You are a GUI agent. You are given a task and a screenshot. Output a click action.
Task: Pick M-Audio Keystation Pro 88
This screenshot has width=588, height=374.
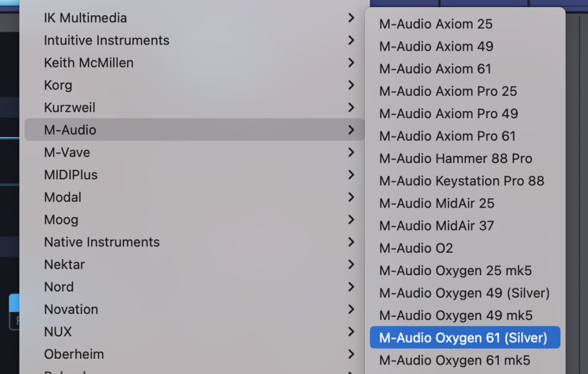[x=462, y=181]
